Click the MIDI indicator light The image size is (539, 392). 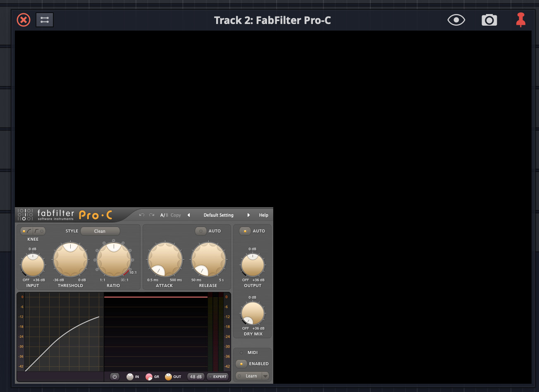[241, 353]
